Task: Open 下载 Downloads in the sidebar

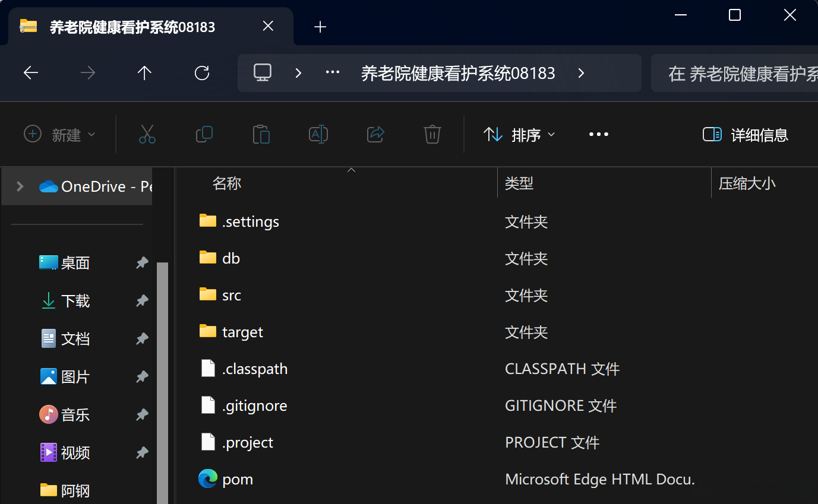Action: pyautogui.click(x=75, y=301)
